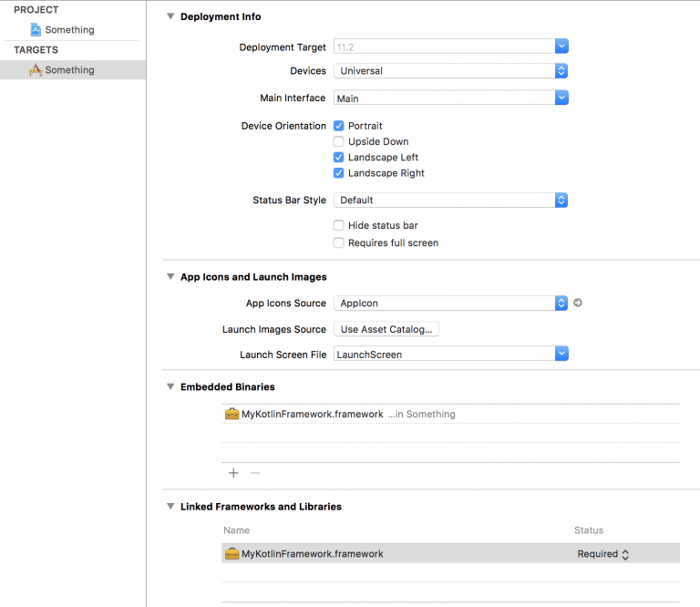Viewport: 700px width, 607px height.
Task: Open the Required status stepper arrows
Action: click(x=625, y=554)
